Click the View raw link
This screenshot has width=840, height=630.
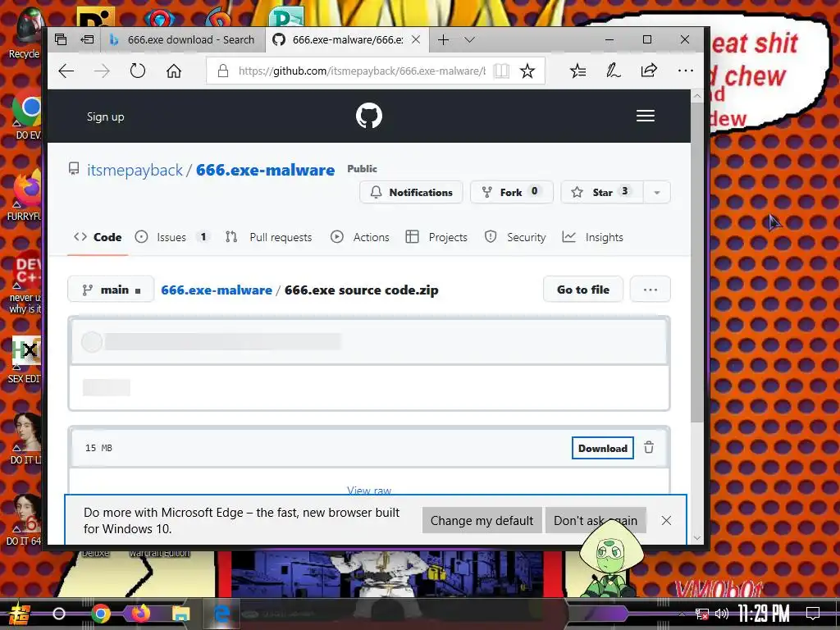point(369,490)
